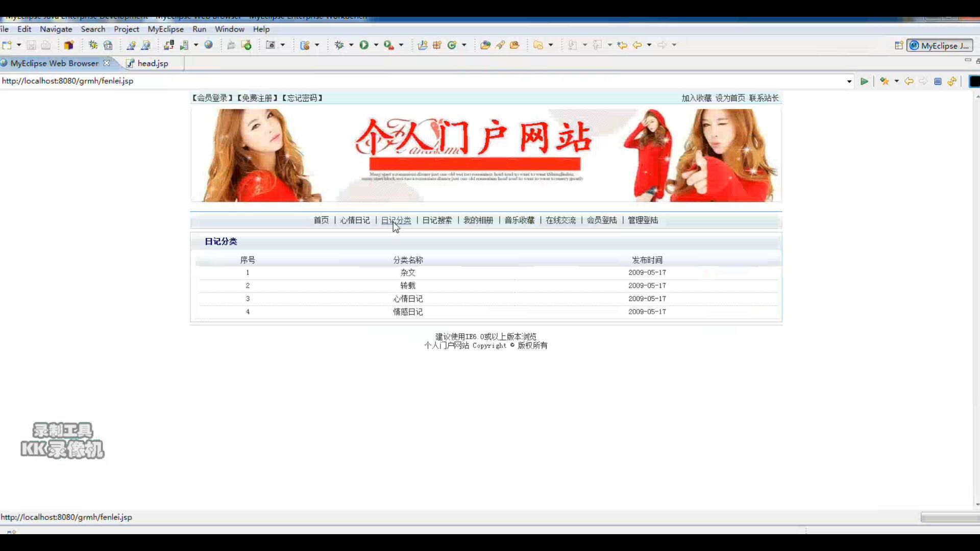
Task: Select the MyEclipse Web Browser tab
Action: pyautogui.click(x=54, y=63)
